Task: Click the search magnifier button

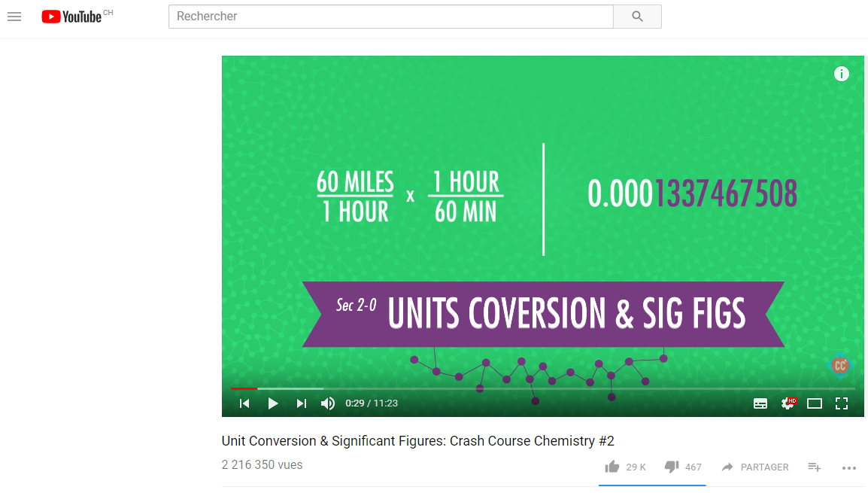Action: (x=637, y=17)
